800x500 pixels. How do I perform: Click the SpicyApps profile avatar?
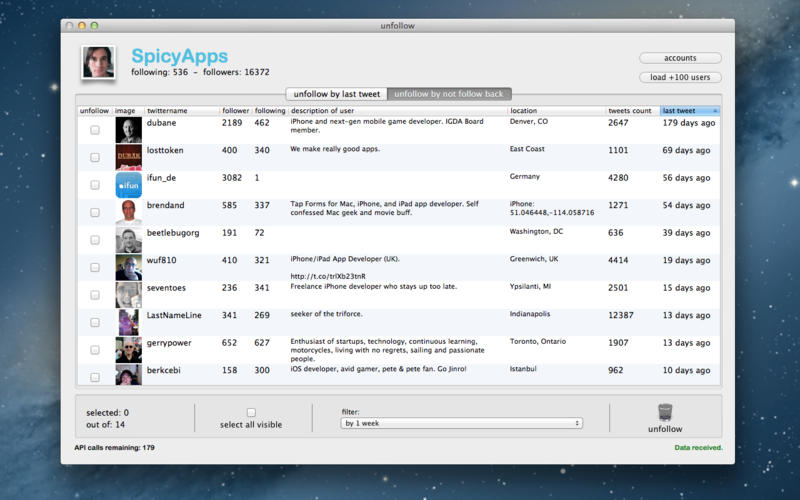point(98,62)
